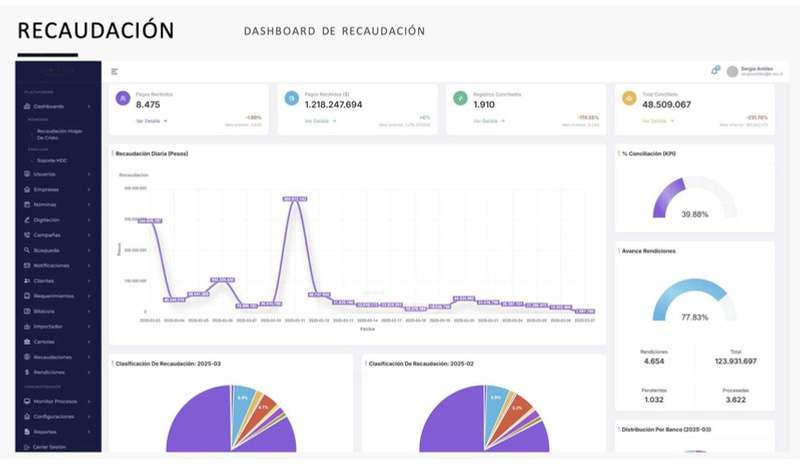Click the yellow Total Conciliado icon
The height and width of the screenshot is (466, 800).
click(629, 98)
